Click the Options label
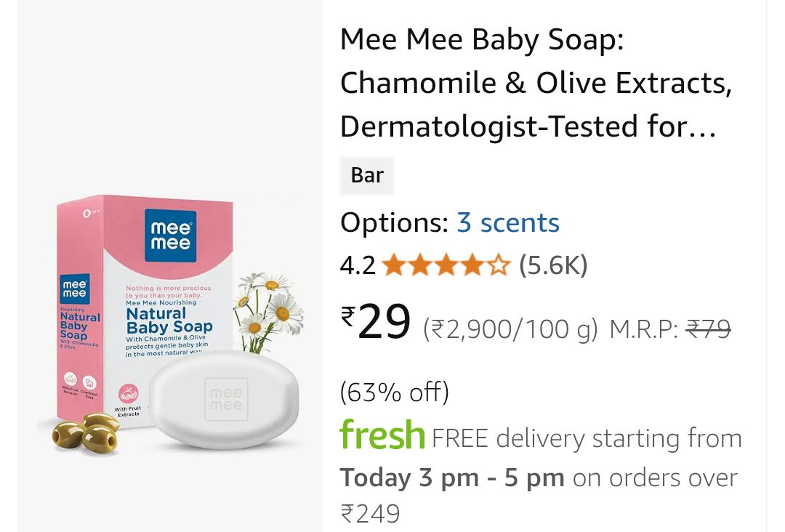Screen dimensions: 785x532 point(395,222)
